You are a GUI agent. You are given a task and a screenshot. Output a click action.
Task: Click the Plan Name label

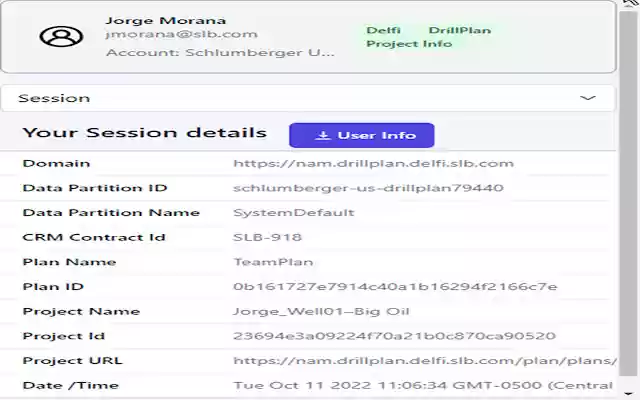click(69, 262)
